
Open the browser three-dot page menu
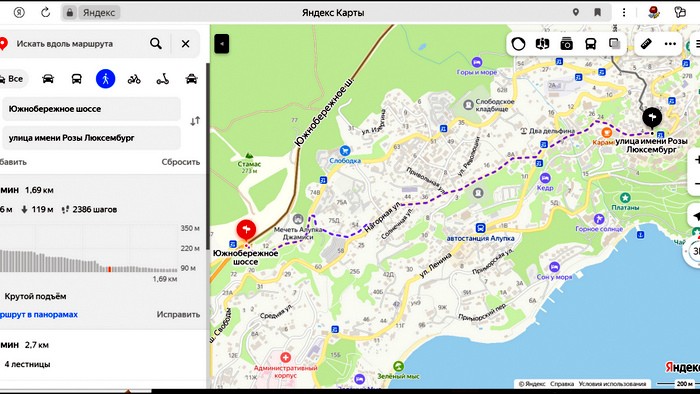click(x=624, y=12)
